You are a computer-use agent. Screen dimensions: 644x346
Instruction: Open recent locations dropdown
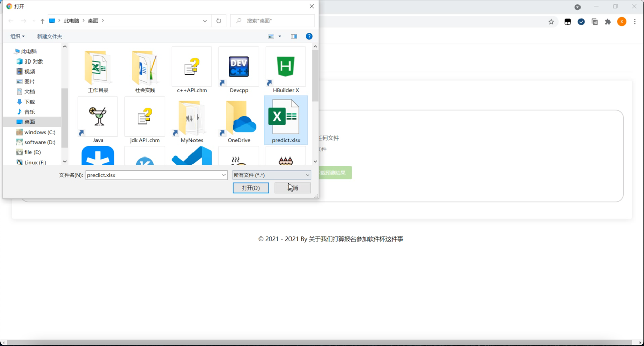pyautogui.click(x=34, y=21)
